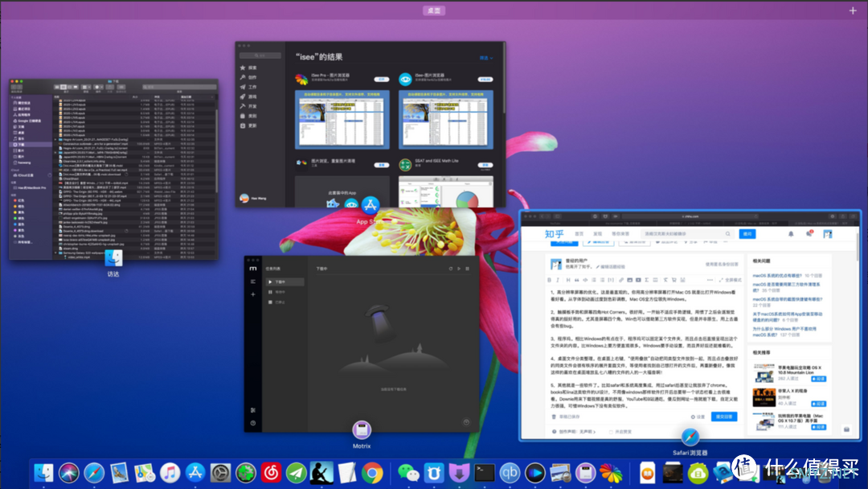Open Motrix help icon at sidebar bottom

tap(253, 423)
